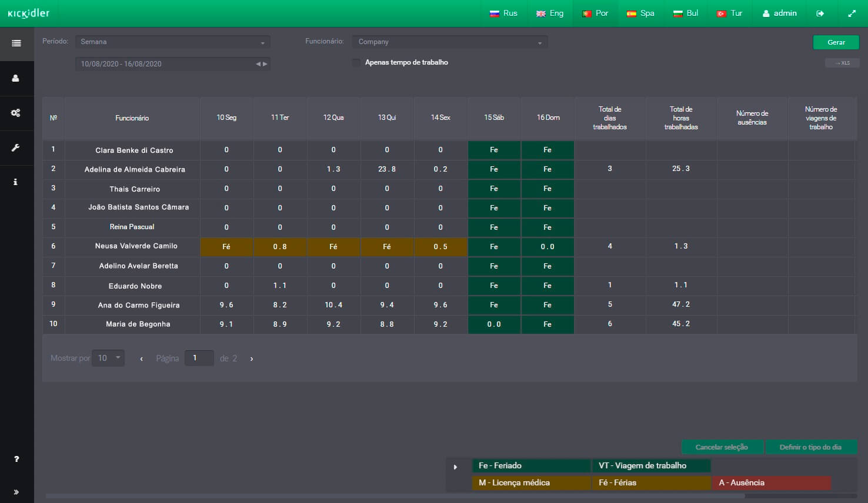Image resolution: width=868 pixels, height=503 pixels.
Task: Click the page number input field
Action: click(x=199, y=358)
